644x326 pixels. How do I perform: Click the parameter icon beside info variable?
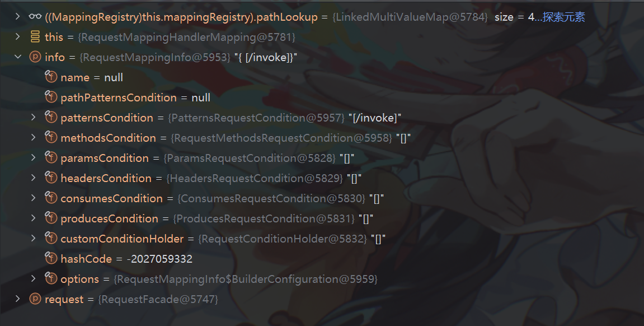pos(35,57)
